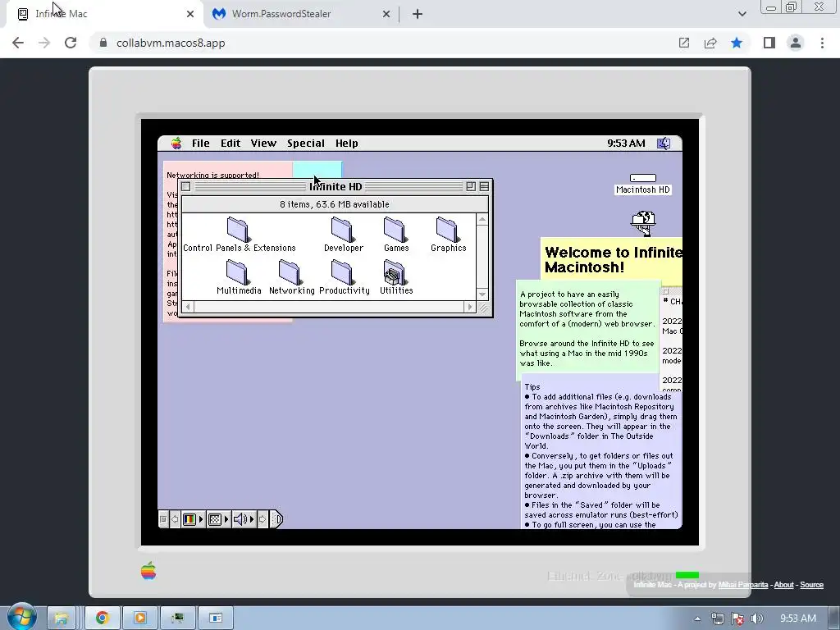Open the Mihai Parparita link
Image resolution: width=840 pixels, height=630 pixels.
pos(742,584)
